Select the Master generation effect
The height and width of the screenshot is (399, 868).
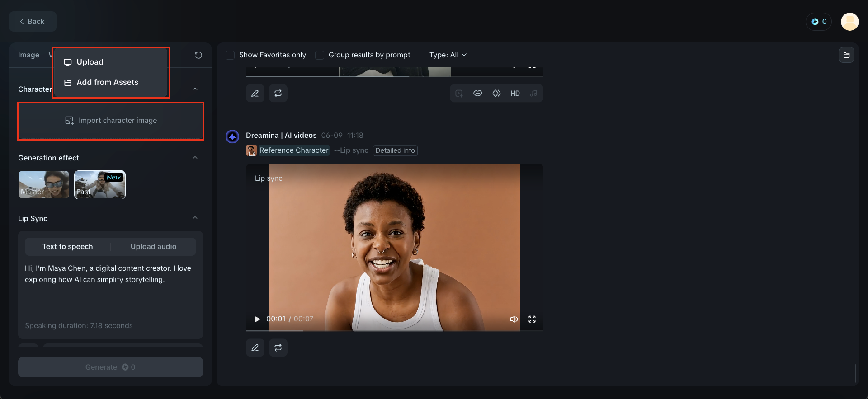(x=44, y=185)
